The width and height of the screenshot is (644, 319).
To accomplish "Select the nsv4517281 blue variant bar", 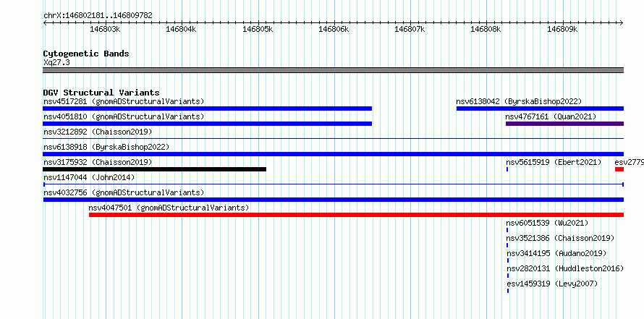I will click(208, 109).
